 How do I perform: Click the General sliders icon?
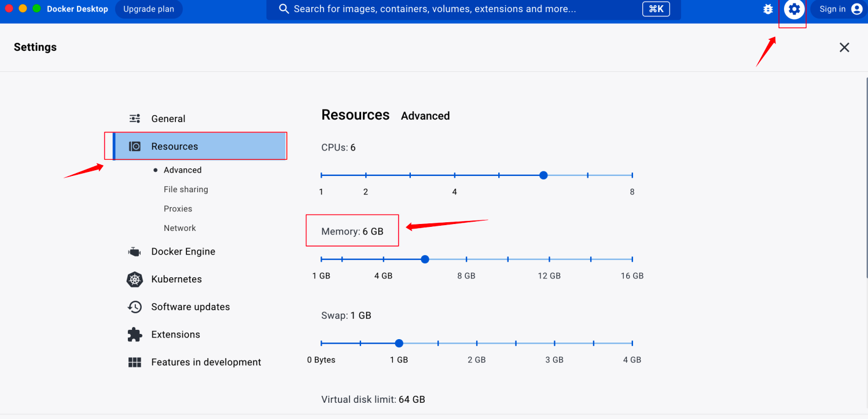coord(135,119)
